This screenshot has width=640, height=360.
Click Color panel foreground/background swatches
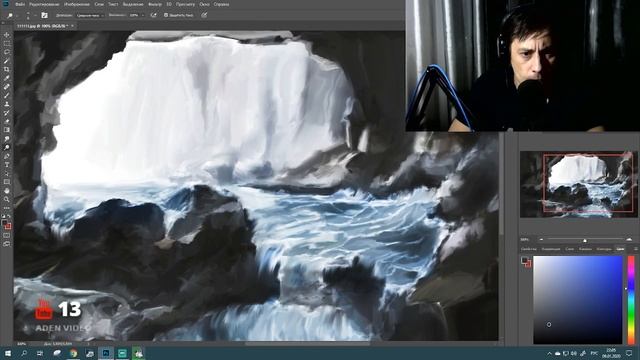point(526,262)
